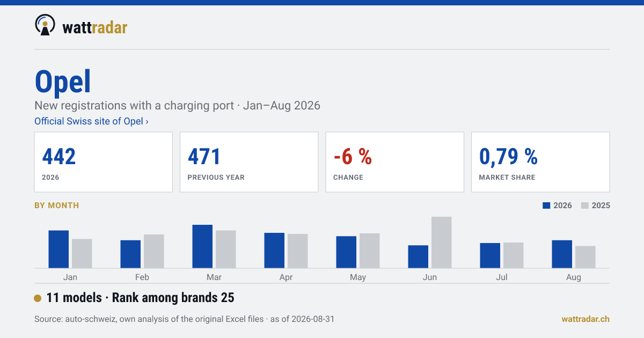Screen dimensions: 644x338
Task: Select the gray 2025 bar for Apr
Action: [298, 251]
